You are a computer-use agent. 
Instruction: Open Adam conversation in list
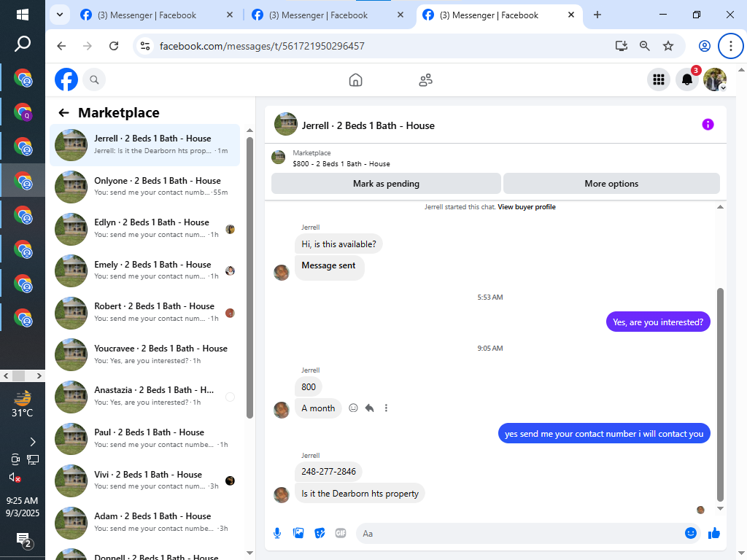(145, 522)
